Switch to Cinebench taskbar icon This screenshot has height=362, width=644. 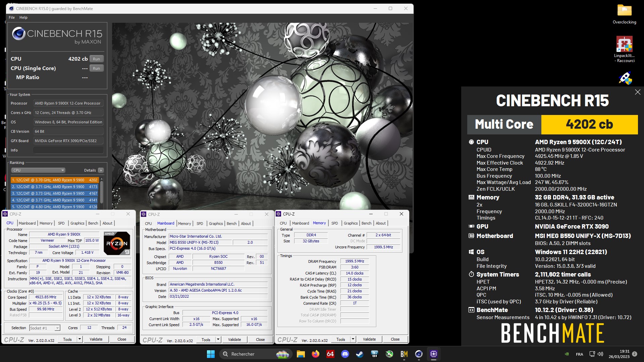[x=419, y=354]
